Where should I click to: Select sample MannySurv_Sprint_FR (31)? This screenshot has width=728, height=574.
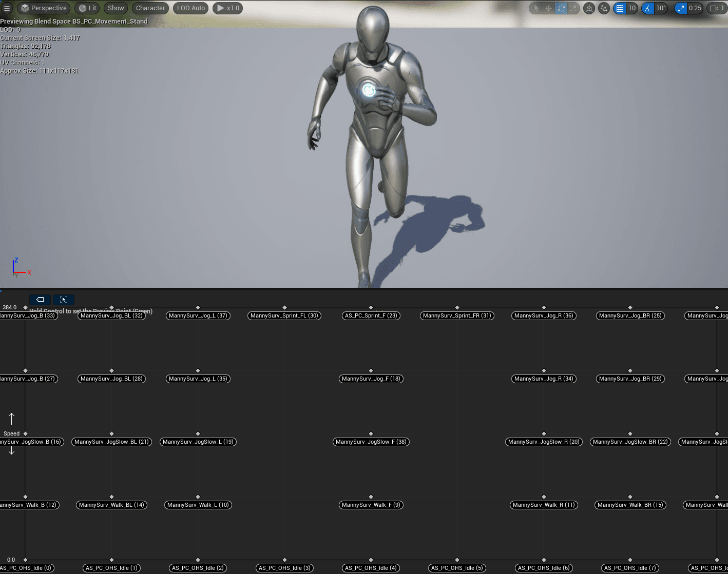point(457,315)
